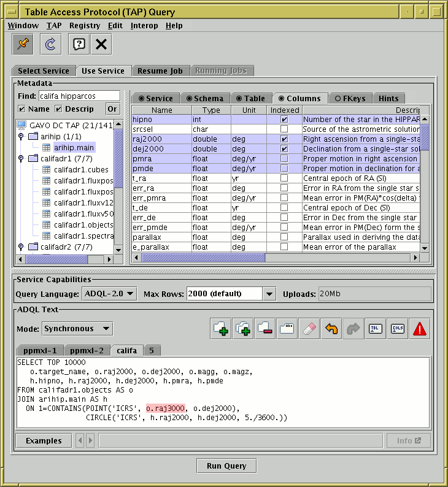
Task: Click the remove tab icon with the red minus
Action: (266, 329)
